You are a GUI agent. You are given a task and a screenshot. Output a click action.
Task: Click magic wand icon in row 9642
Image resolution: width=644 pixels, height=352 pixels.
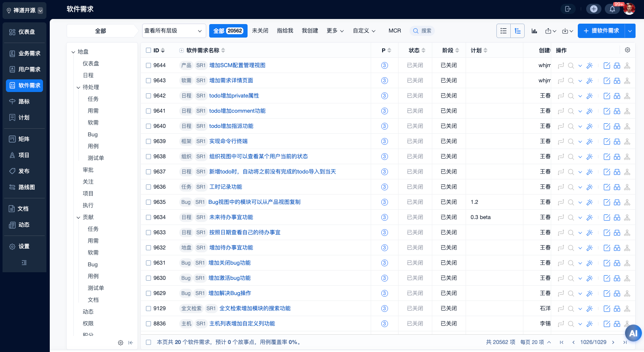590,96
